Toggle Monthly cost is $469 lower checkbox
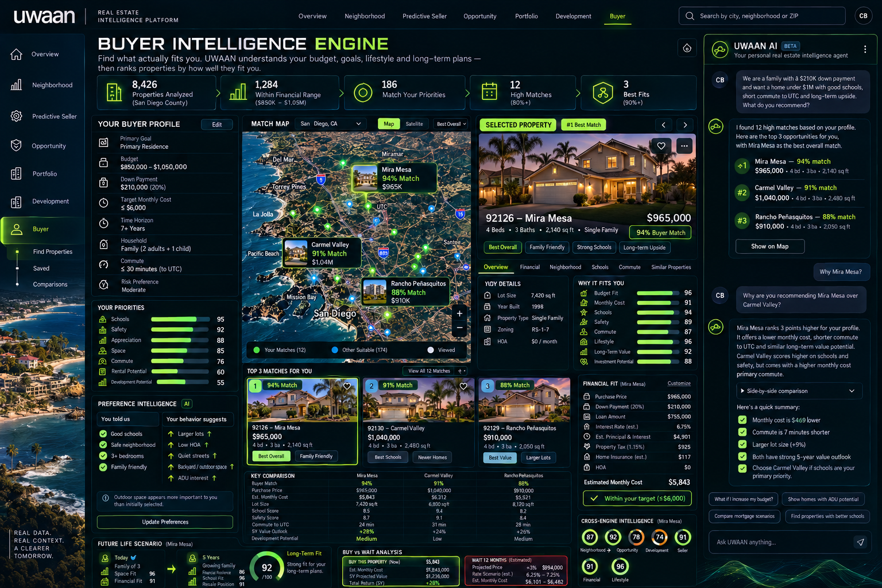 click(x=742, y=420)
